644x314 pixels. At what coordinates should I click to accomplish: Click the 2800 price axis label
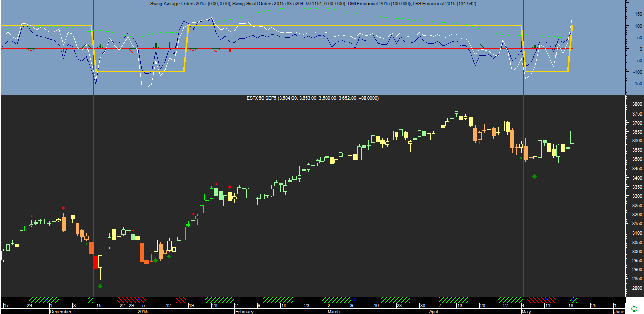636,289
